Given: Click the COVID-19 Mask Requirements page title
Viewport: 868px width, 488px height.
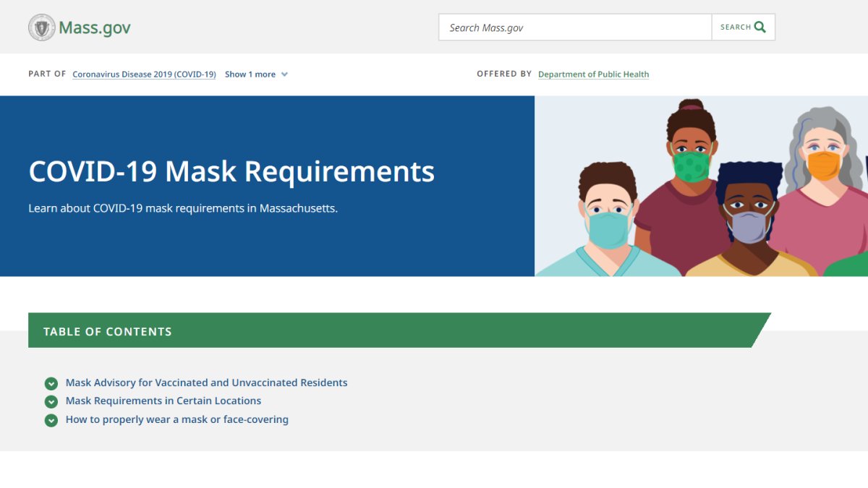Looking at the screenshot, I should click(231, 171).
